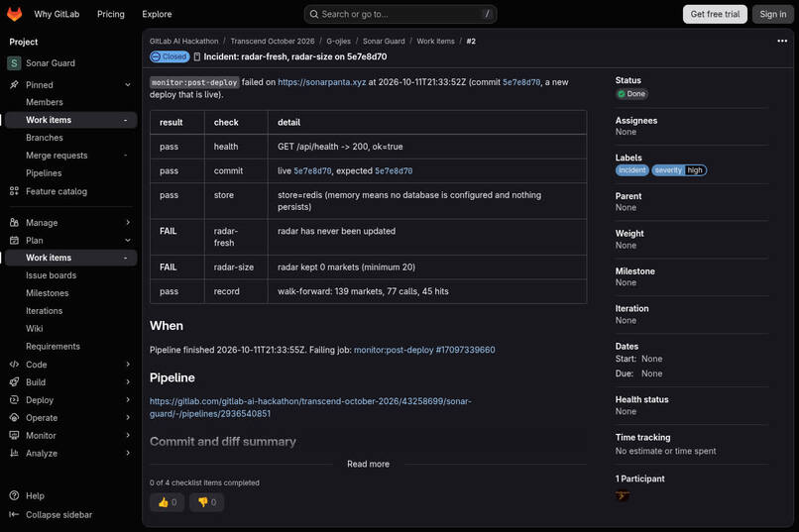Open Branches in sidebar
The width and height of the screenshot is (799, 532).
(45, 138)
